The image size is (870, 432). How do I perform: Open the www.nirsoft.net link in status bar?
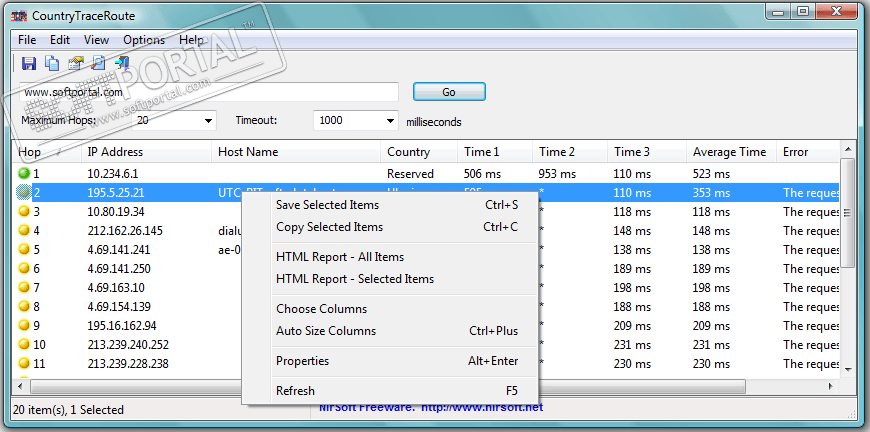click(482, 408)
